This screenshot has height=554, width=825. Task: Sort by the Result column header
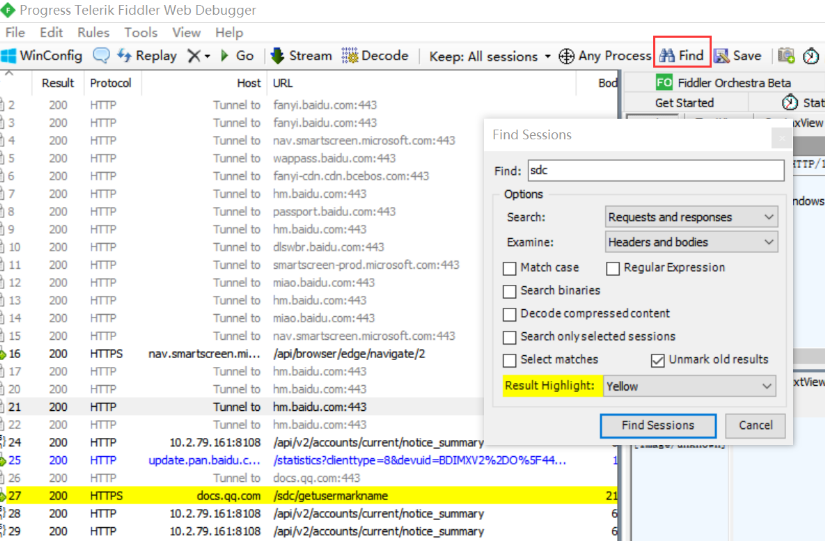point(58,83)
